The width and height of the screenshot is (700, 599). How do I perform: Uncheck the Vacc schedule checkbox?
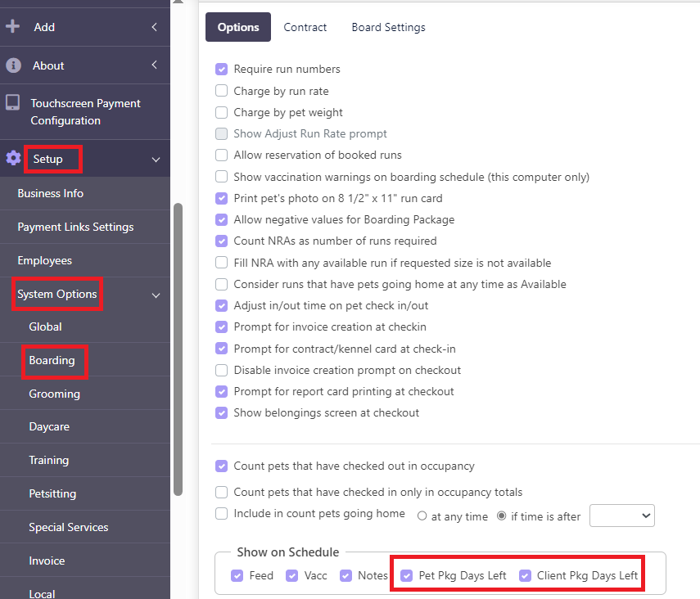tap(292, 575)
